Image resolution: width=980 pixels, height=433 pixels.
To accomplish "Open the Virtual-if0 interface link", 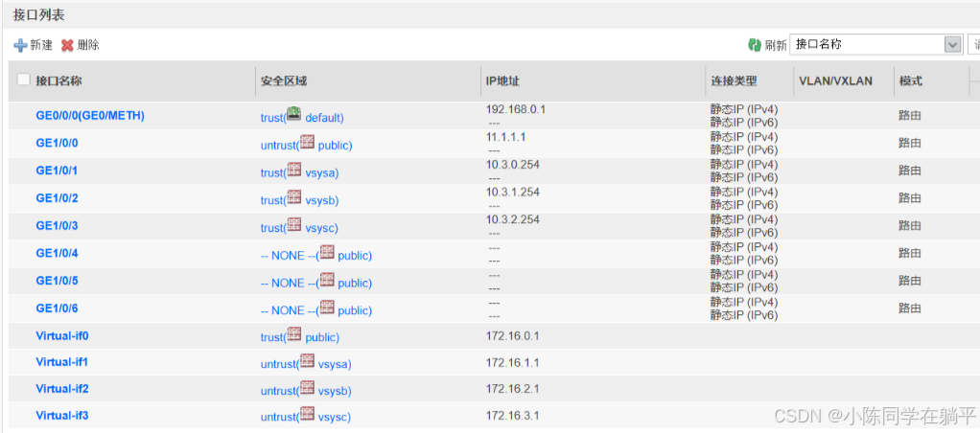I will point(62,335).
